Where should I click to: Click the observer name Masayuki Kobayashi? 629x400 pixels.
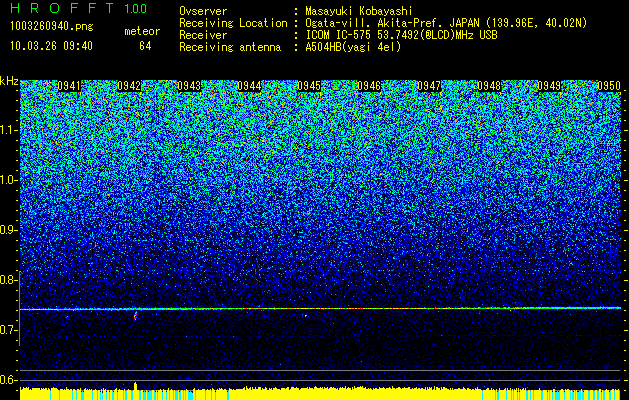click(x=358, y=11)
